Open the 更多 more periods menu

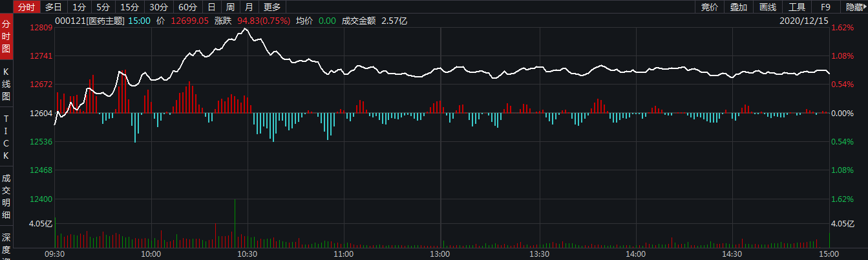[x=273, y=7]
